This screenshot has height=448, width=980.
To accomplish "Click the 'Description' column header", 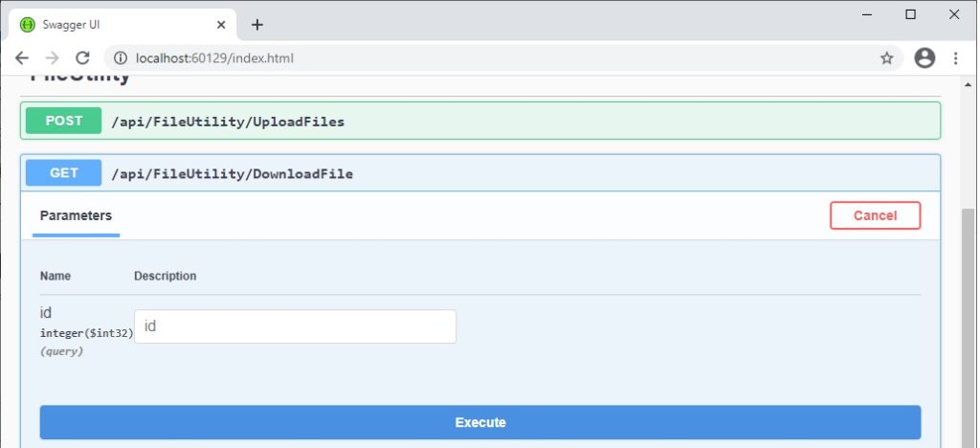I will pos(165,276).
